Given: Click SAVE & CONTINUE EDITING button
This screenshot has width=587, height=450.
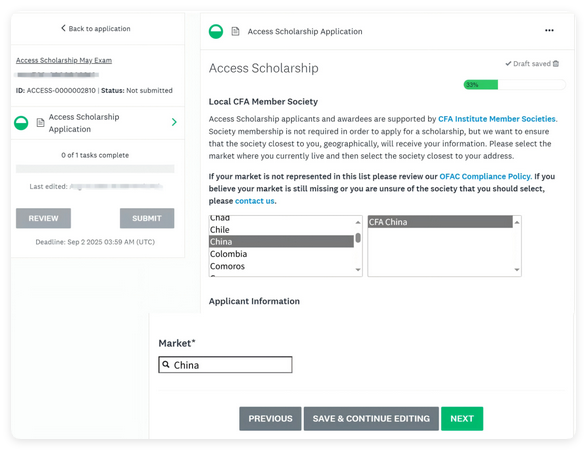Looking at the screenshot, I should [x=371, y=419].
